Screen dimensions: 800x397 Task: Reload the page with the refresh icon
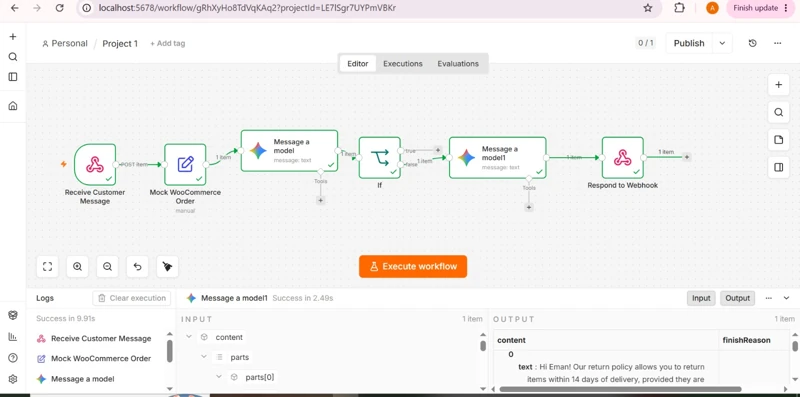[60, 8]
